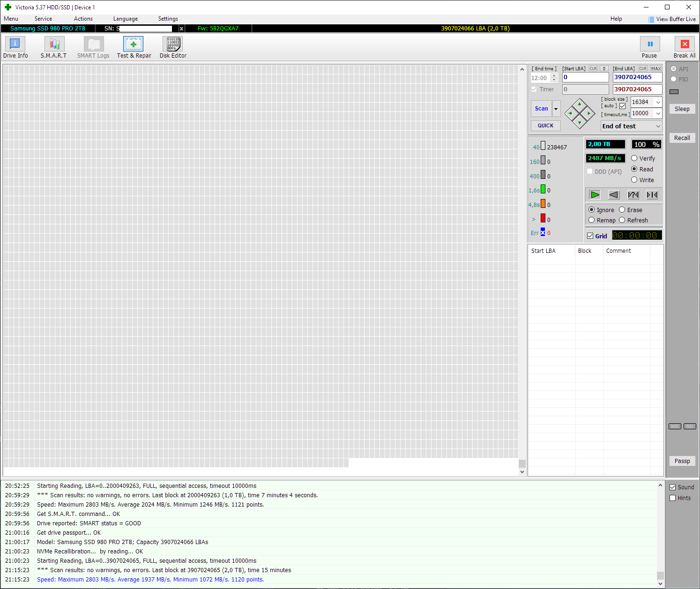
Task: Click the up arrow of the navigation diamond
Action: coord(580,104)
